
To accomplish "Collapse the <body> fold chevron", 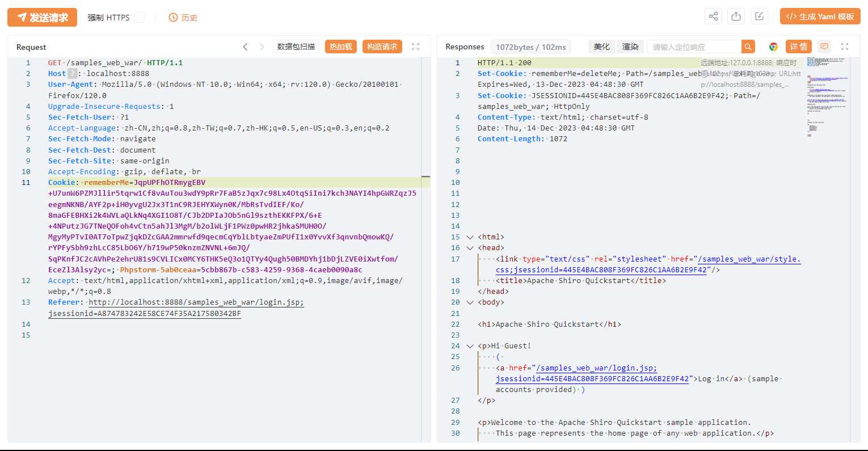I will (470, 302).
